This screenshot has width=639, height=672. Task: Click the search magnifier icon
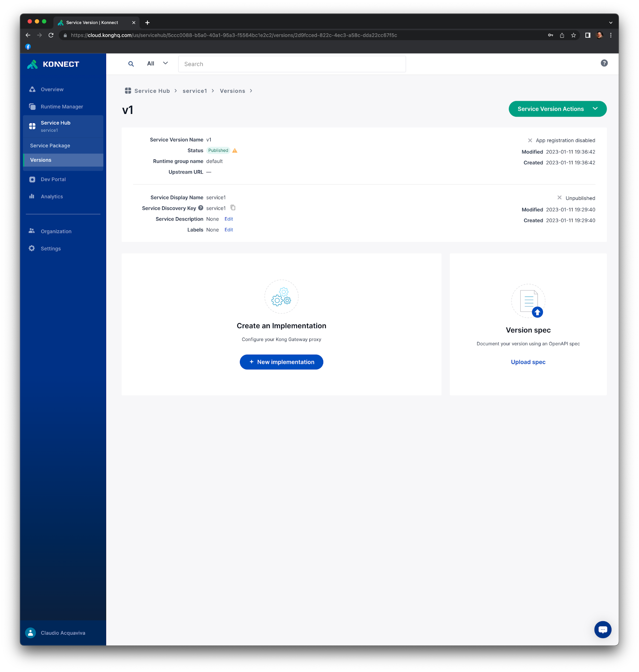131,64
